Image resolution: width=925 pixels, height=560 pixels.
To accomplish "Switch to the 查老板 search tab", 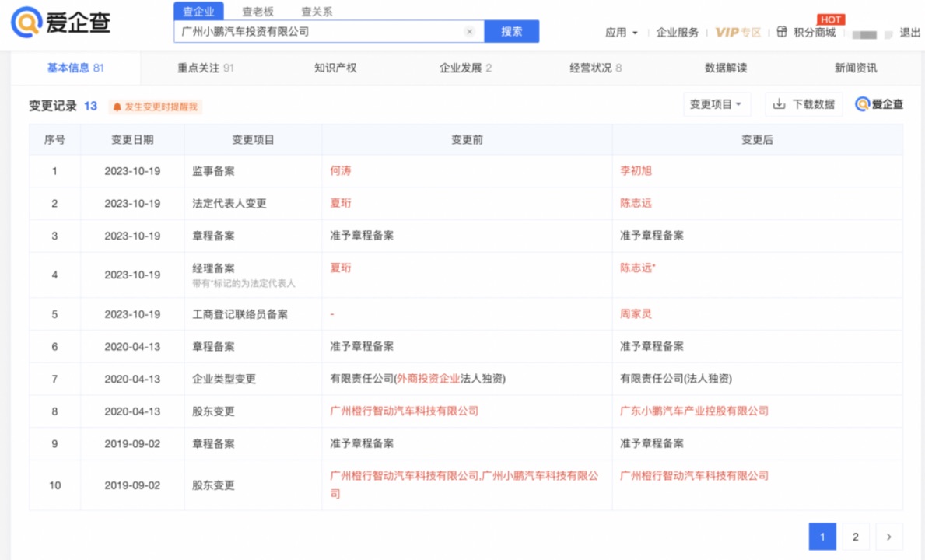I will coord(258,11).
